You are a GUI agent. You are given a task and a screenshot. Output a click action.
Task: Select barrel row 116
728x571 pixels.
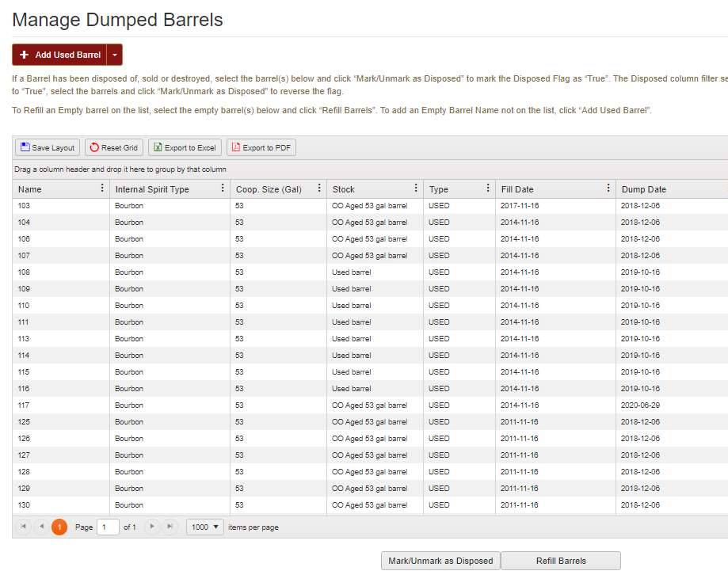pos(370,389)
